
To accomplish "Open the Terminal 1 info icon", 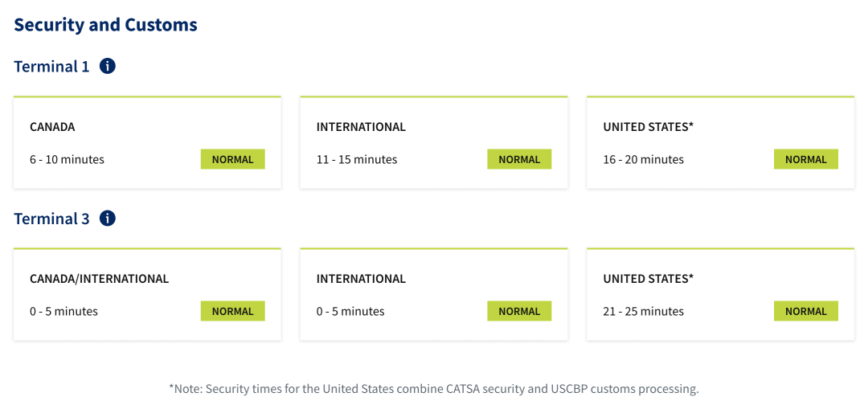I will click(108, 67).
